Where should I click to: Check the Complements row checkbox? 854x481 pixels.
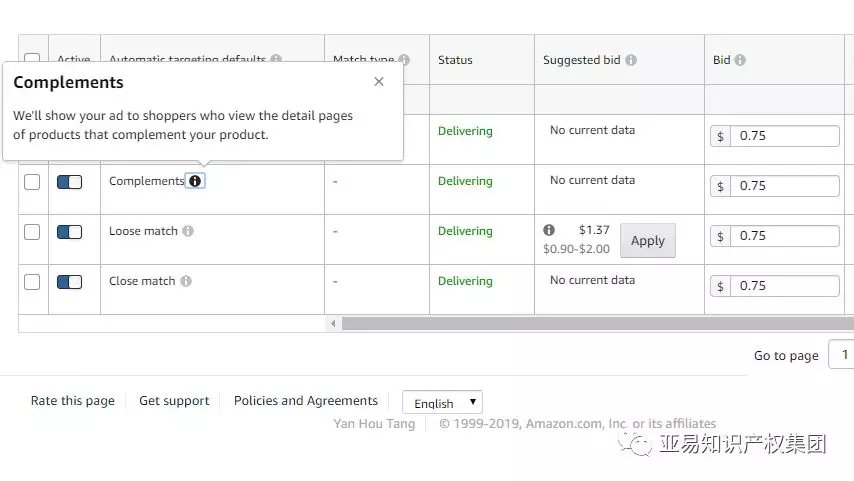click(x=32, y=182)
